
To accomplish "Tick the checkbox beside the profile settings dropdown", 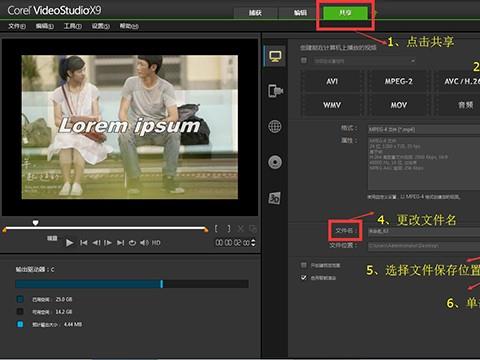I will tap(304, 60).
